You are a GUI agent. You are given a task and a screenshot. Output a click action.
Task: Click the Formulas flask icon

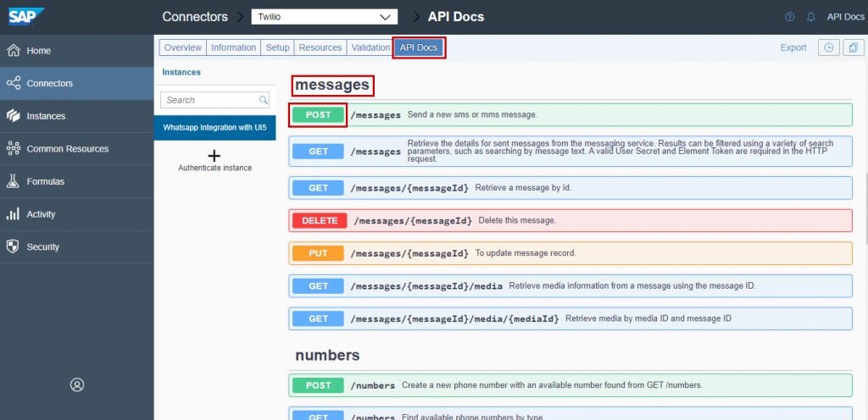click(x=14, y=181)
